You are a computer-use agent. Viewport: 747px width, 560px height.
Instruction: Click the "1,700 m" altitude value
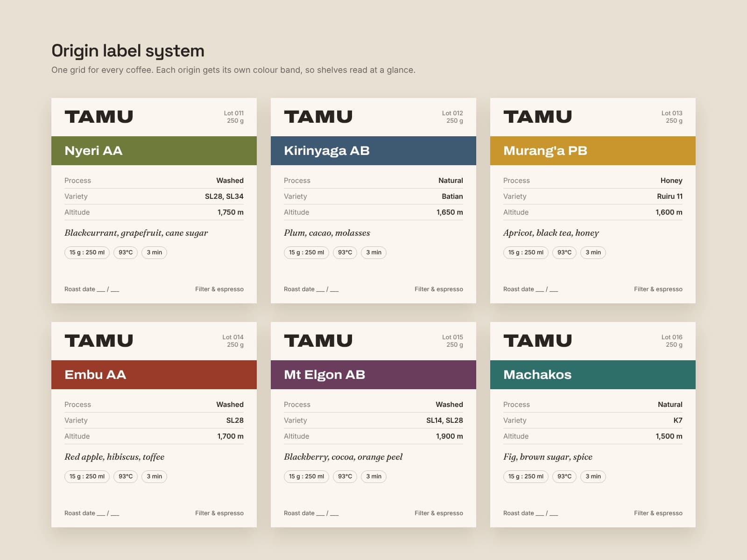[x=230, y=436]
